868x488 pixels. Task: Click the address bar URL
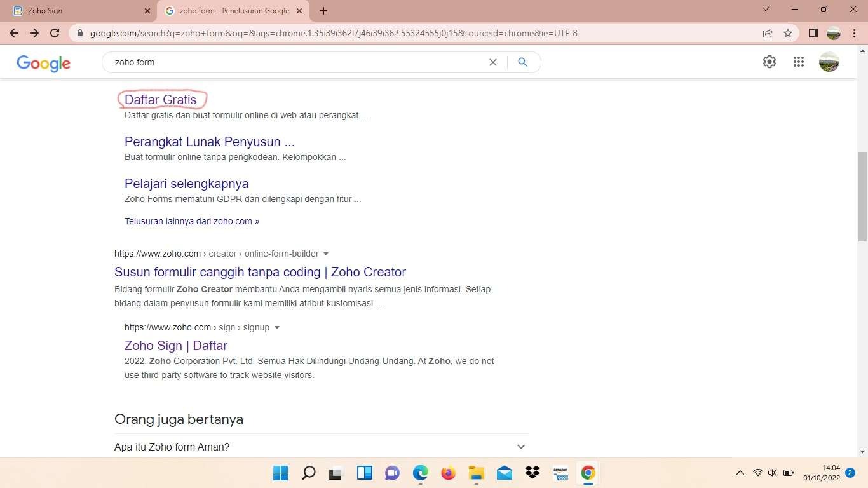(334, 33)
